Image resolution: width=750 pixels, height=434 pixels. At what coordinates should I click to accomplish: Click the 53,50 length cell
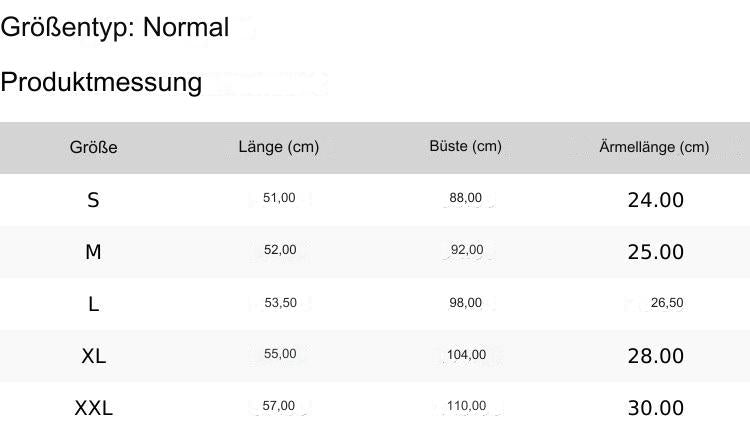tap(280, 303)
